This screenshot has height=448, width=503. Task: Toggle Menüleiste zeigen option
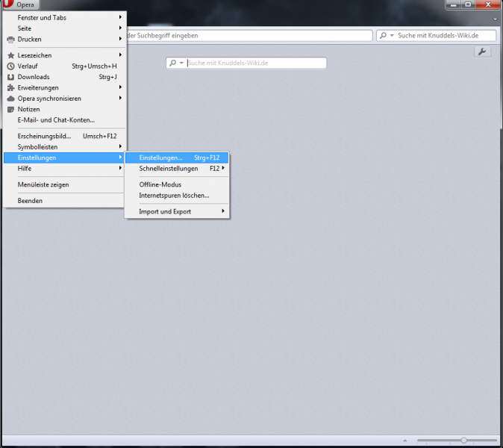[x=43, y=184]
